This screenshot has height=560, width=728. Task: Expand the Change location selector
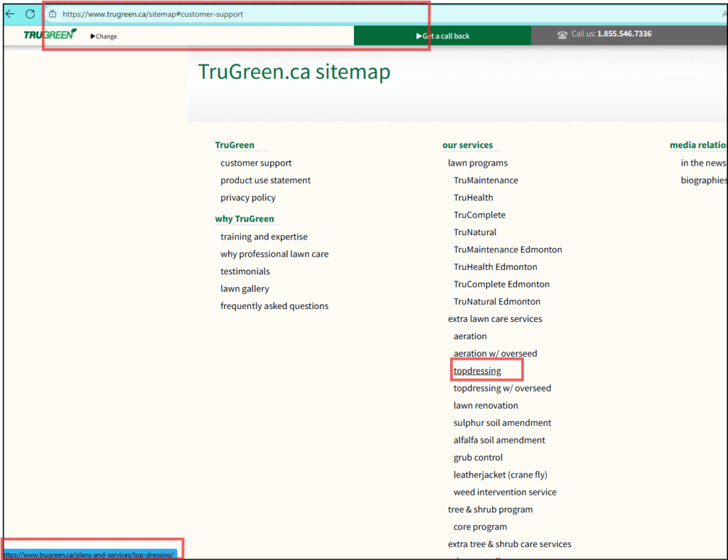click(x=103, y=36)
